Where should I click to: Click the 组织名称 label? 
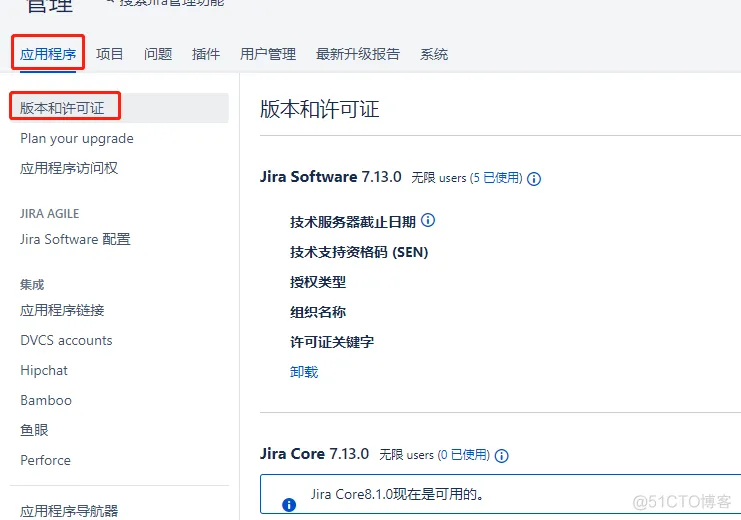(x=318, y=312)
